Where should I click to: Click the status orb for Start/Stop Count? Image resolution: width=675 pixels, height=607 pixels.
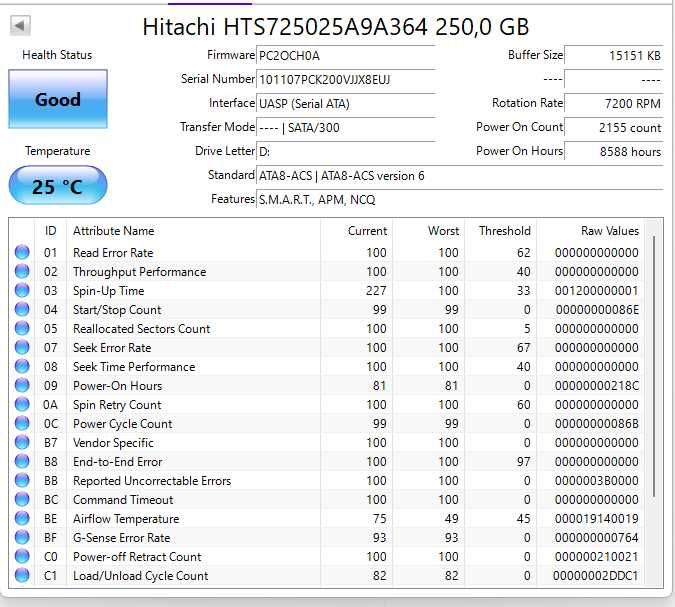pos(22,309)
